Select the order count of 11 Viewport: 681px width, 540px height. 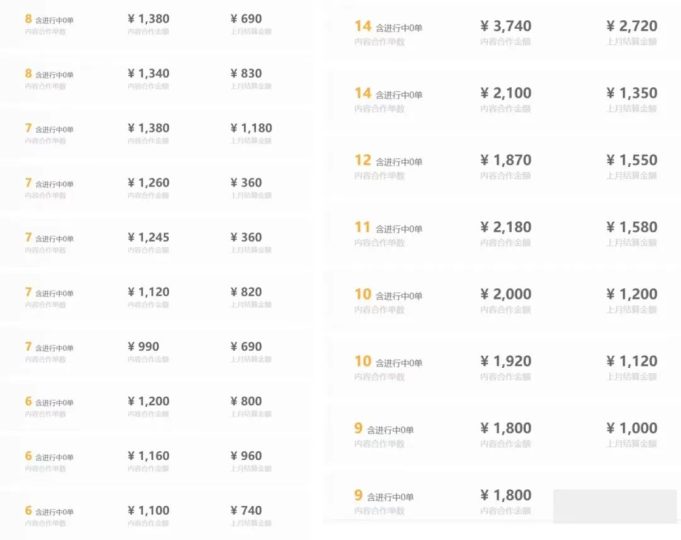(x=362, y=227)
